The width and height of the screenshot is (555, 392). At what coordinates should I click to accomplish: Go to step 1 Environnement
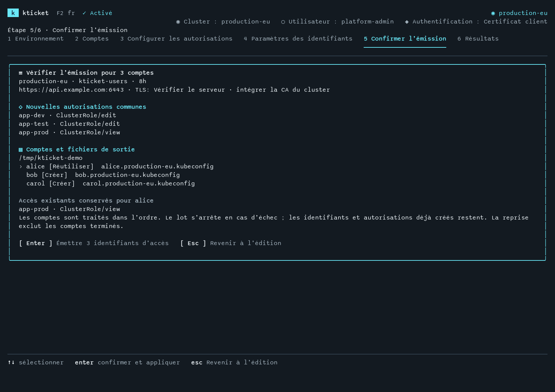(35, 39)
